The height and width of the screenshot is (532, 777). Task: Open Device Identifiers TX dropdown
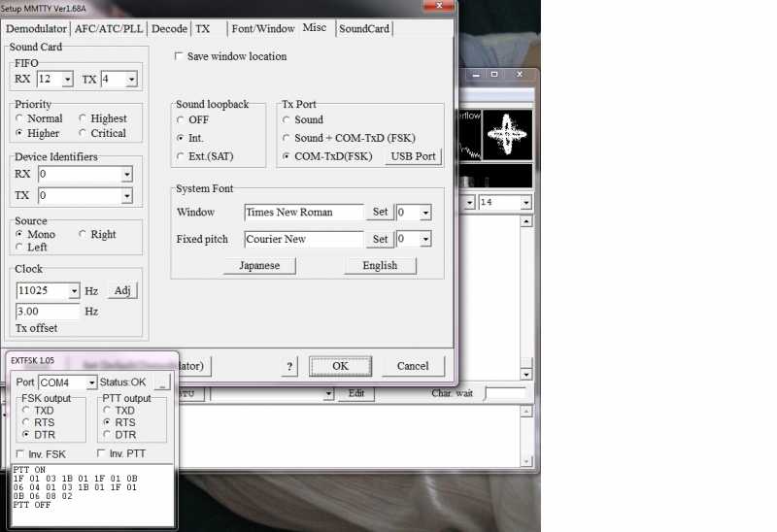pos(127,196)
